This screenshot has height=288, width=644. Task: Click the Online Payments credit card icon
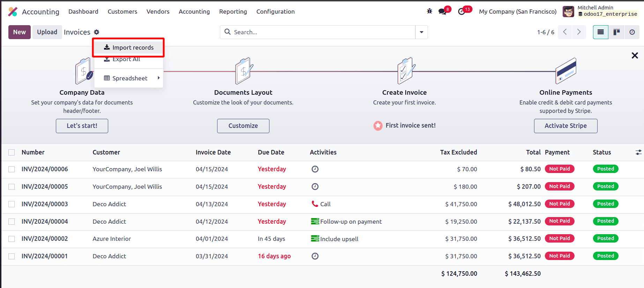566,71
